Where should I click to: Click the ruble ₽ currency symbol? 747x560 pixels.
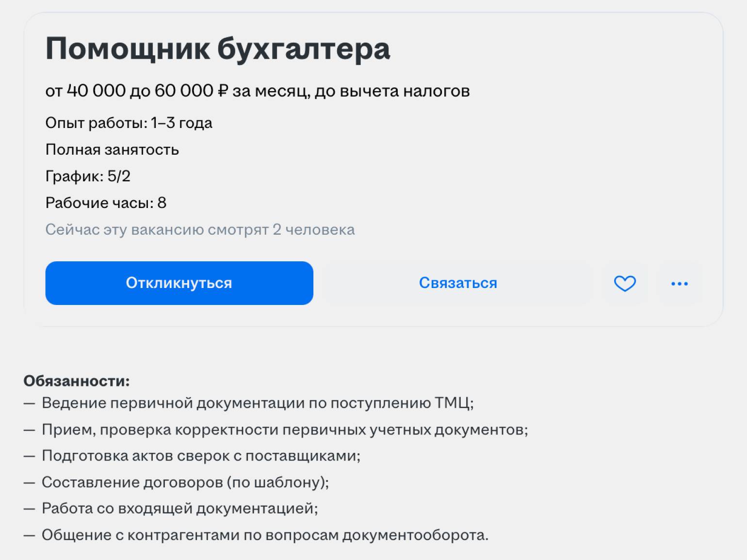click(x=223, y=91)
